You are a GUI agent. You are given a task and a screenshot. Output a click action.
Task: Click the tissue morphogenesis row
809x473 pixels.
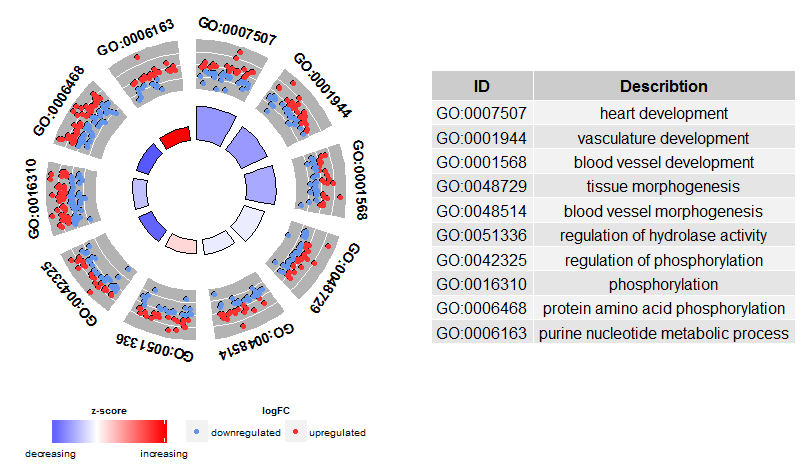[x=613, y=186]
